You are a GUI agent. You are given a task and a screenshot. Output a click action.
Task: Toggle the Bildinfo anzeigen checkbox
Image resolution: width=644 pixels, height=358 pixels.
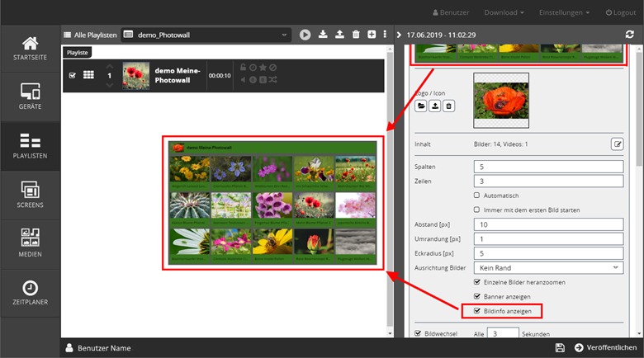pos(477,311)
